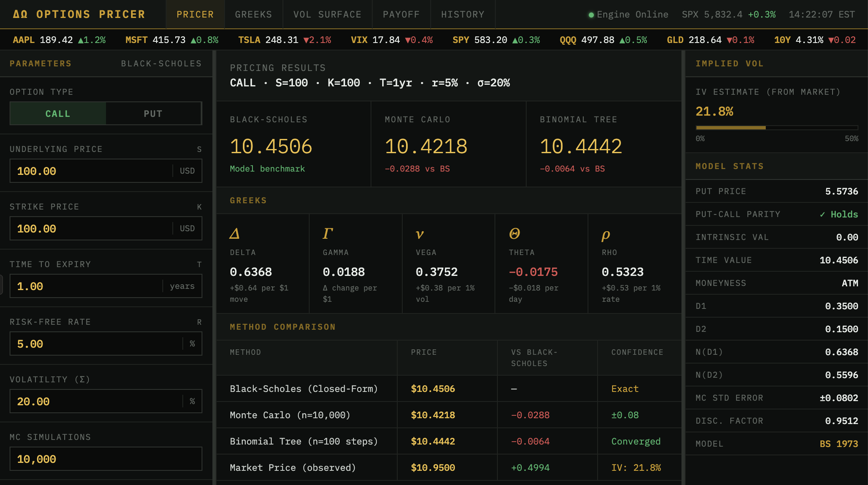This screenshot has height=485, width=868.
Task: Click the GLD ticker quote
Action: pyautogui.click(x=711, y=40)
